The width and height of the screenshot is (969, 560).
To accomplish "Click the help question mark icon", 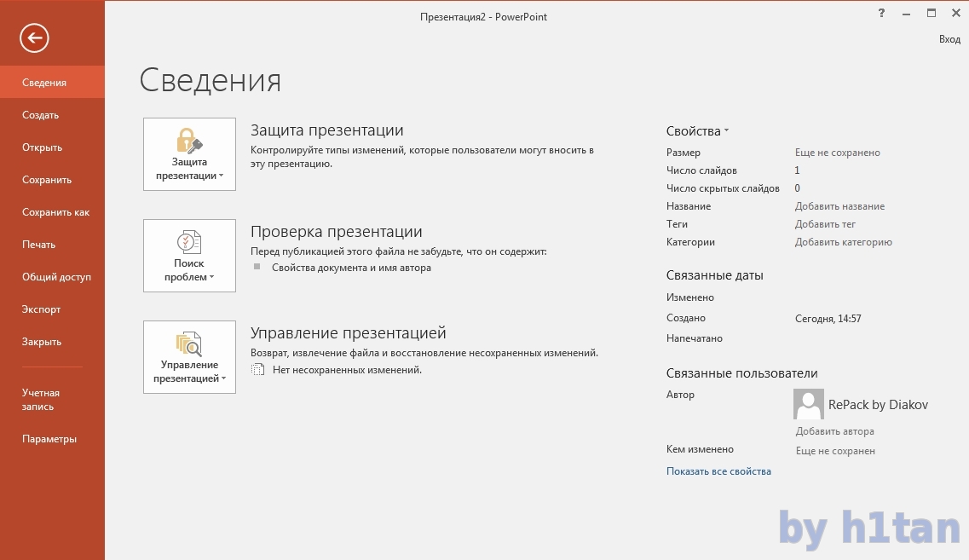I will click(881, 13).
